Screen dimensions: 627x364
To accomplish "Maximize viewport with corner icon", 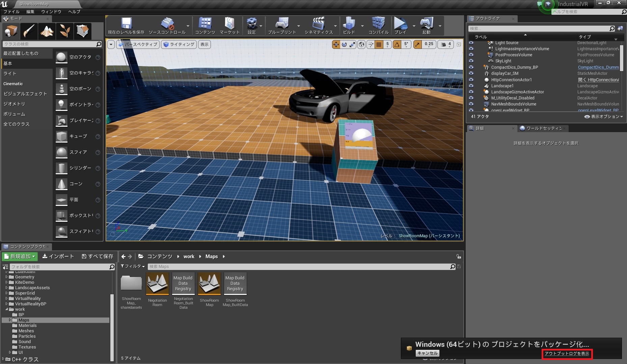I will tap(459, 44).
